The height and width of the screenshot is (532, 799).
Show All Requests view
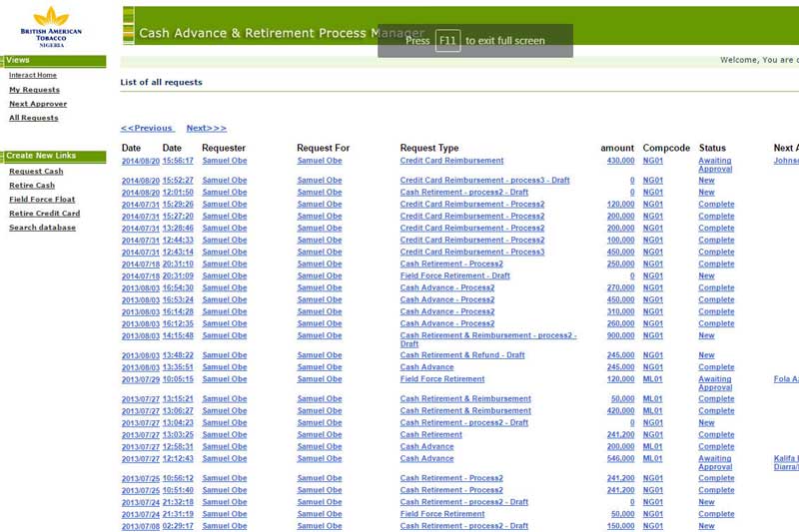[34, 118]
